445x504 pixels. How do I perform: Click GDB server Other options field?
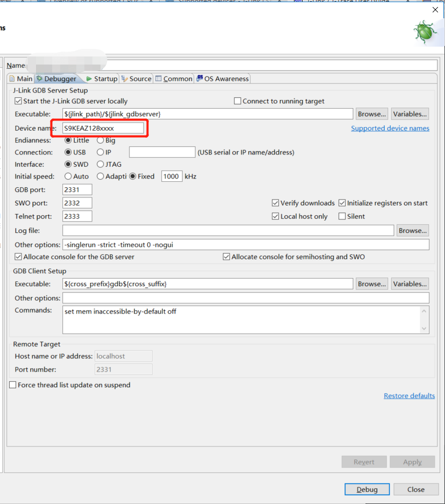[x=246, y=245]
